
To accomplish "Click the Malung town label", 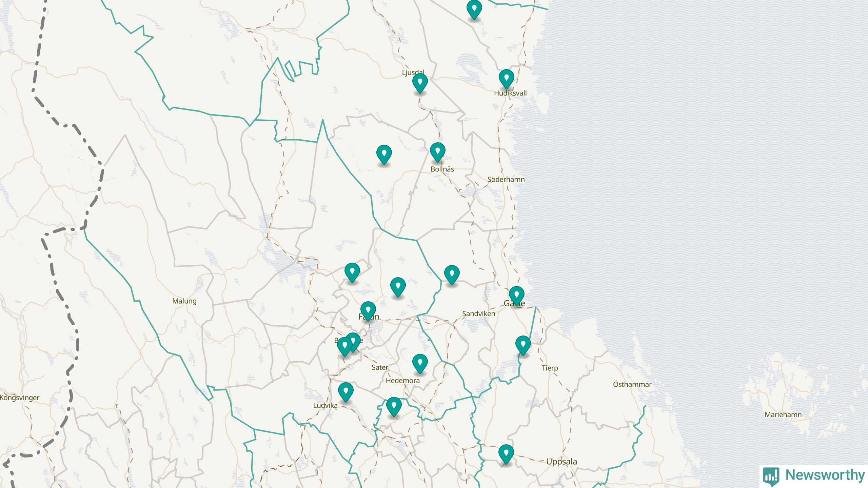I will pyautogui.click(x=184, y=301).
